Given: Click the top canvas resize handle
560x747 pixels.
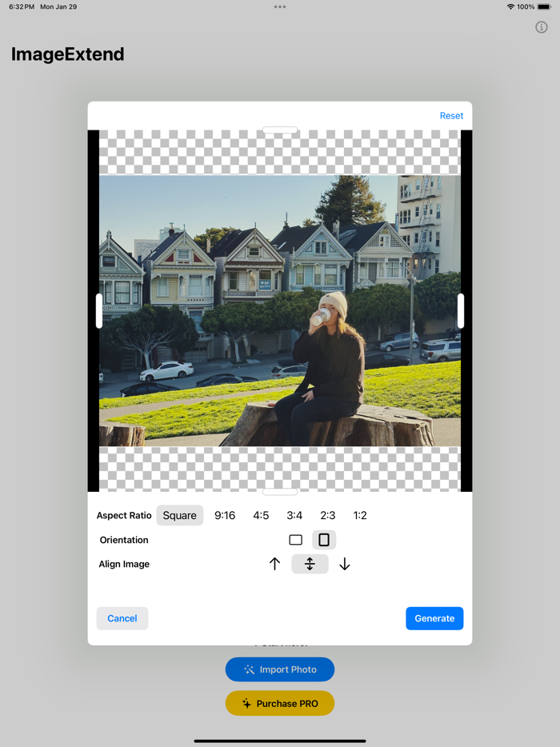Looking at the screenshot, I should coord(280,130).
